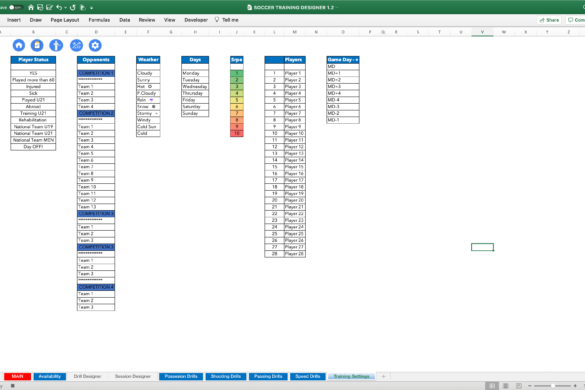
Task: Open the Insert ribbon tab
Action: click(x=14, y=20)
